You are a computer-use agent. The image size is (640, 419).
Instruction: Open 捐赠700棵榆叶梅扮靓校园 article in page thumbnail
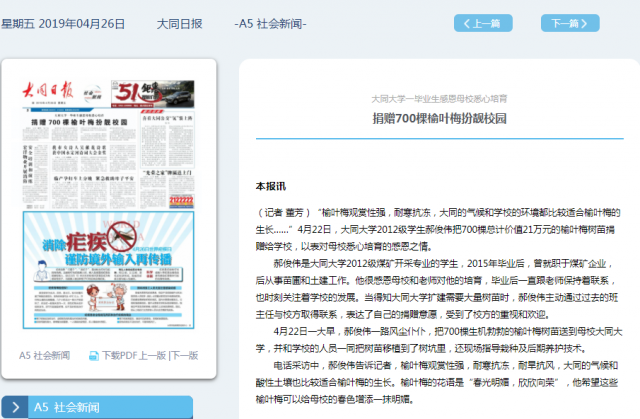point(80,122)
